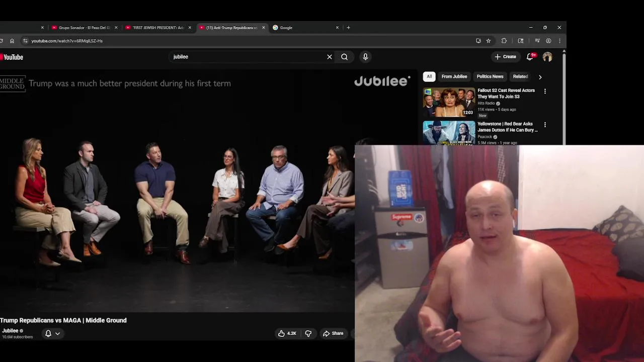Click the Jubilee watermark in the video
Screen dimensions: 644x362
382,81
